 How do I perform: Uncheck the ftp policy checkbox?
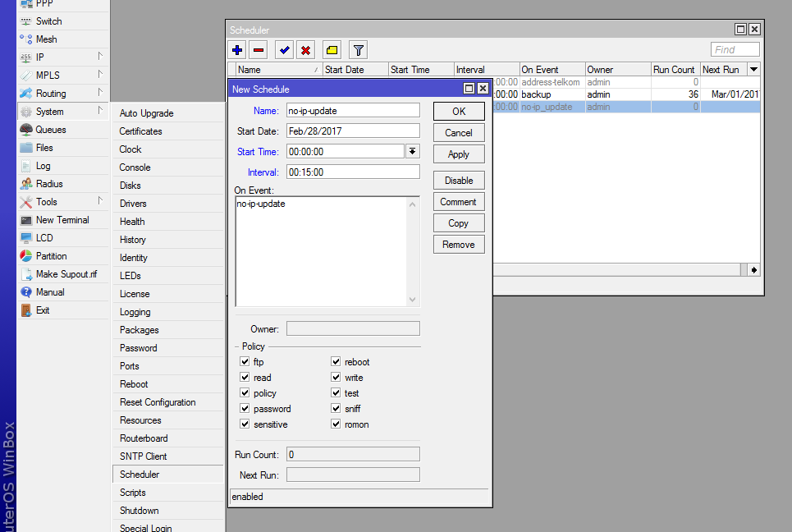point(244,361)
